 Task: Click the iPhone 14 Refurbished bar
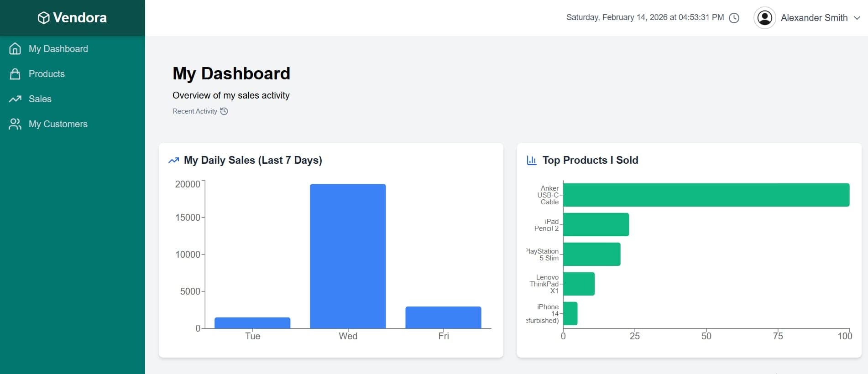[x=570, y=313]
